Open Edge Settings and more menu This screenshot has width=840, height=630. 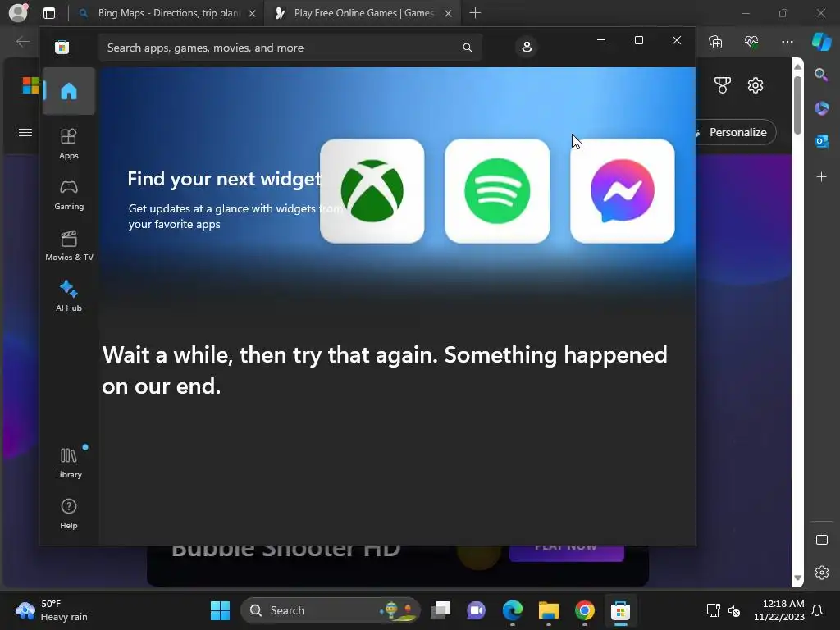click(787, 42)
